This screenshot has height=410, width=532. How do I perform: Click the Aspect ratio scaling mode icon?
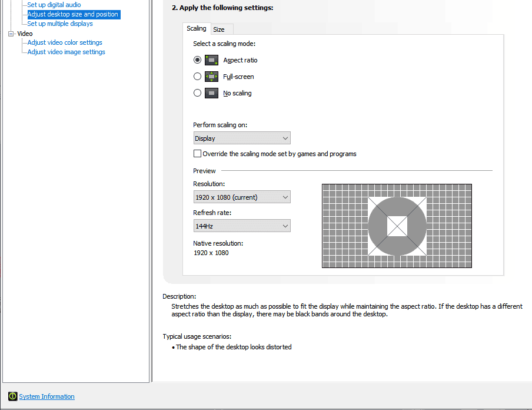[x=211, y=60]
